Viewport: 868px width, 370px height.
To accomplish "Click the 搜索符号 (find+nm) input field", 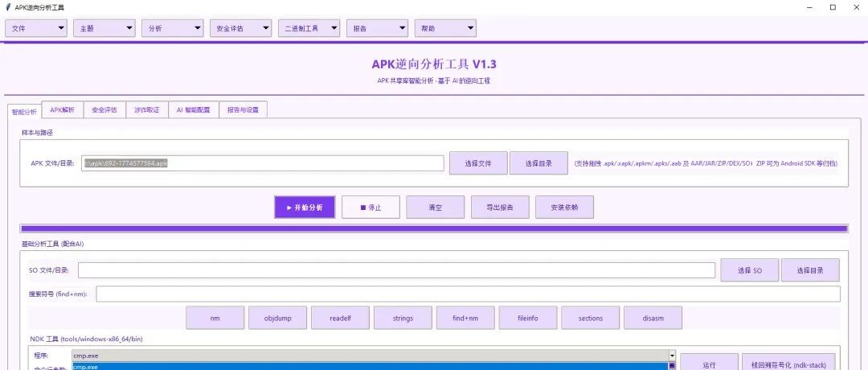I will (468, 294).
